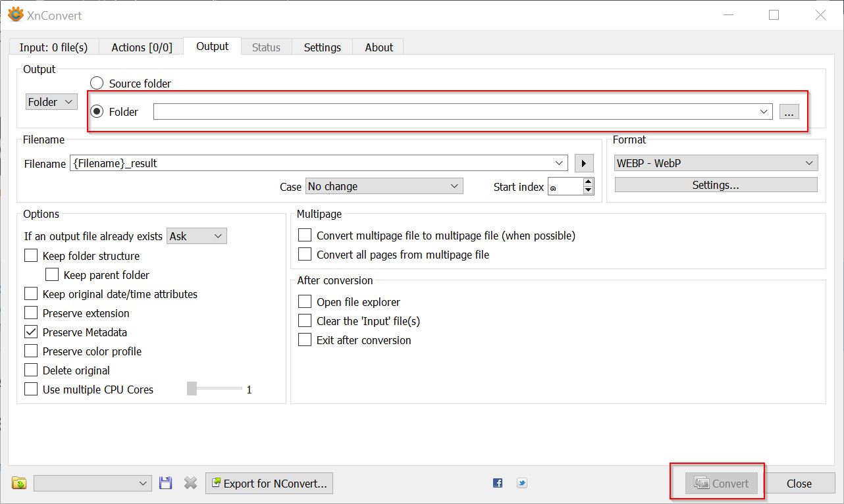Viewport: 844px width, 504px height.
Task: Enable Preserve color profile
Action: tap(31, 351)
